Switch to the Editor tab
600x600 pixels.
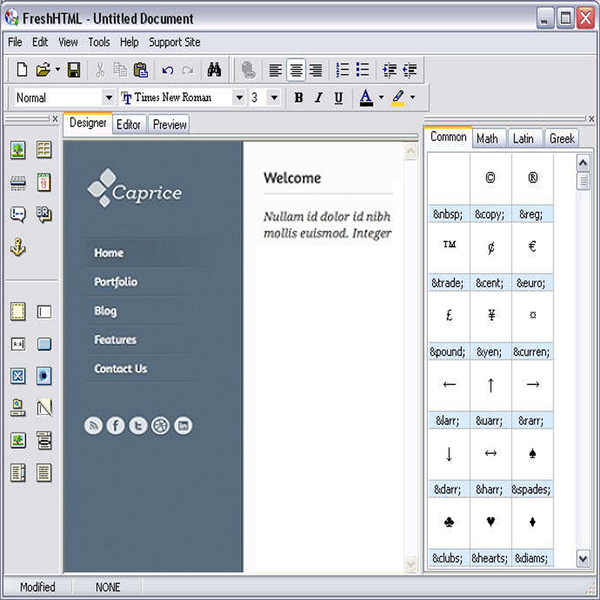click(x=129, y=124)
